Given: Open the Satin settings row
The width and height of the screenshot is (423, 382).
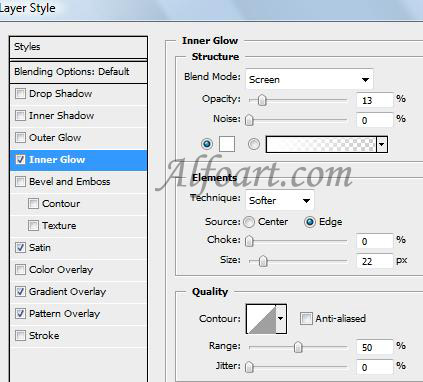Looking at the screenshot, I should pos(78,248).
